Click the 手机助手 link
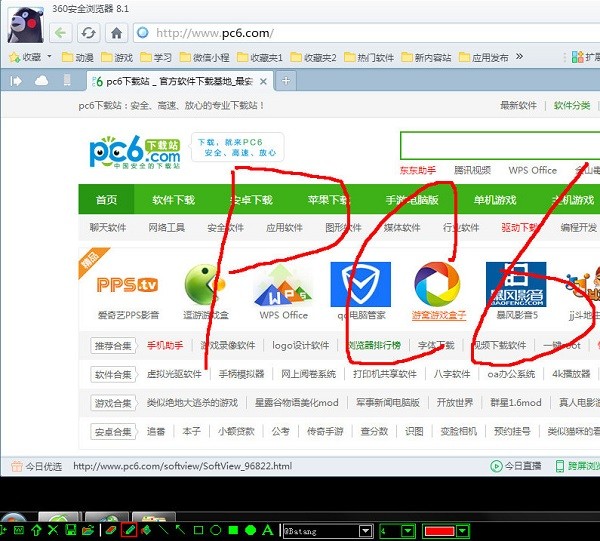This screenshot has height=541, width=600. click(165, 345)
